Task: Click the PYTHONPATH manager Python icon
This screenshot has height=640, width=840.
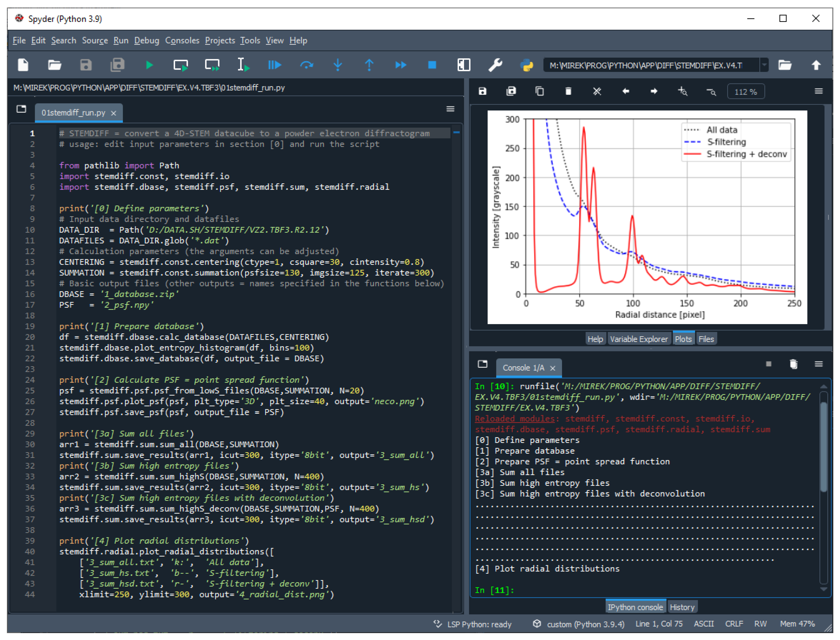Action: (x=527, y=65)
